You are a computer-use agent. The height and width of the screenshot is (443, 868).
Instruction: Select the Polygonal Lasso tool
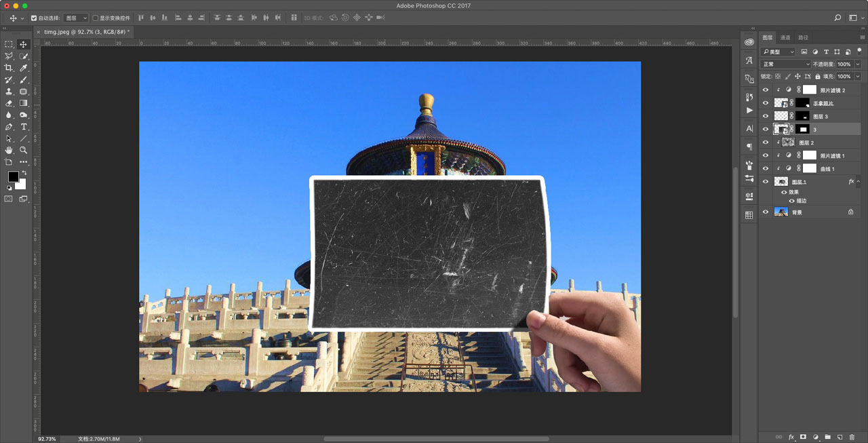point(9,56)
